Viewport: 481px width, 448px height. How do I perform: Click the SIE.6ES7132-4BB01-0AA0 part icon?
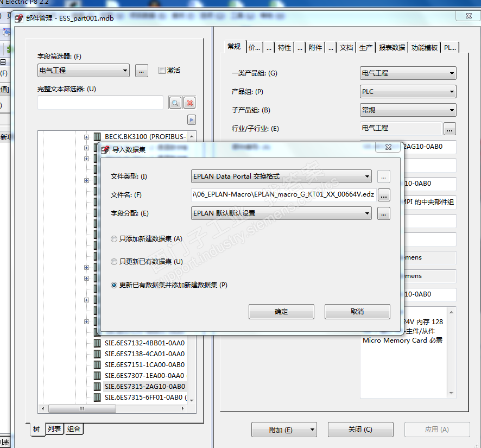97,343
